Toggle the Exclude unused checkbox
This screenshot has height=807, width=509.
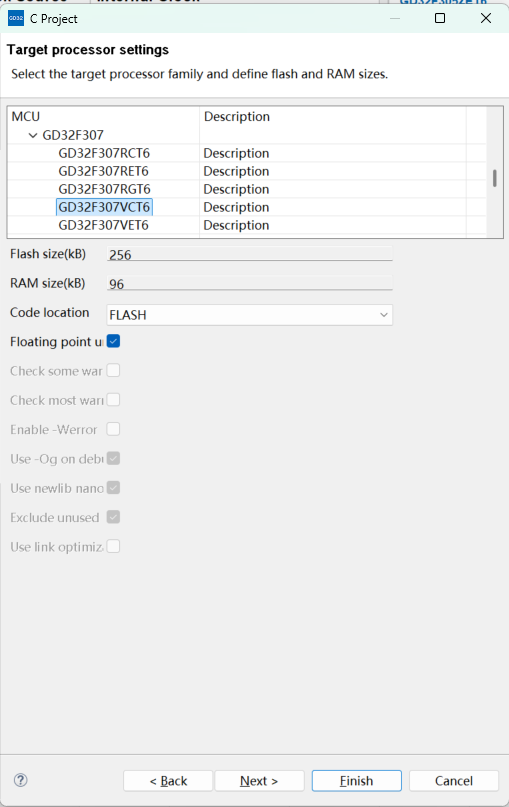pyautogui.click(x=113, y=517)
